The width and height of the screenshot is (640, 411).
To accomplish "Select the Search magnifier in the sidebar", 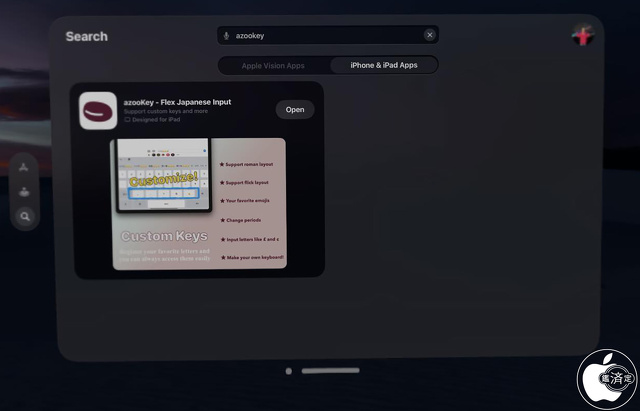I will tap(24, 216).
